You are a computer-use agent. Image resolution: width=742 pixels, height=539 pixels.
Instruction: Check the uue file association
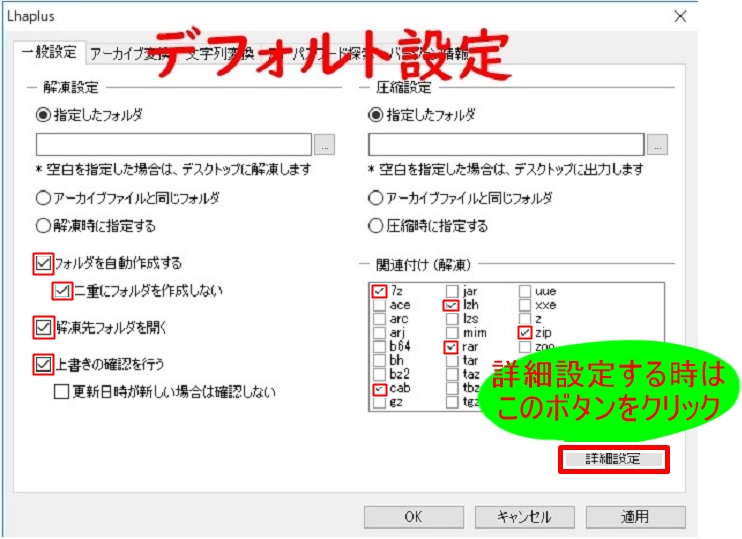click(525, 291)
